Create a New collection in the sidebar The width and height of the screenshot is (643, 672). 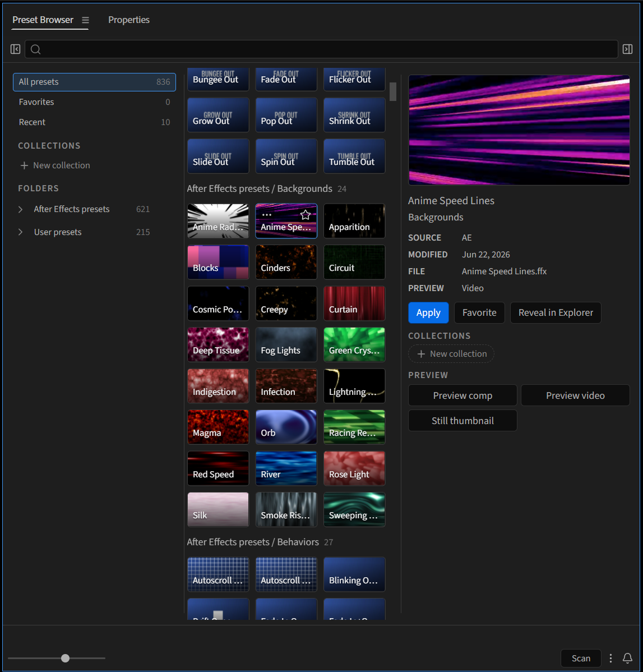55,165
